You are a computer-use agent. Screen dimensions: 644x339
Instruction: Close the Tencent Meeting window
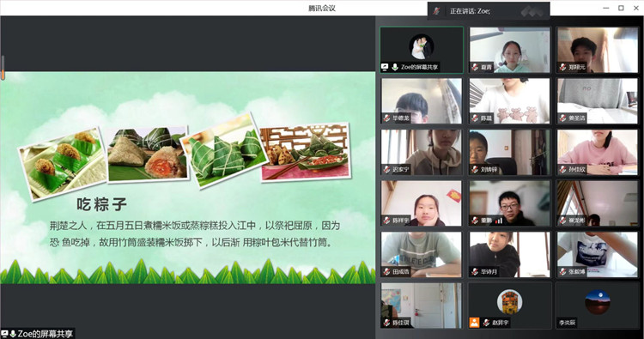tap(635, 9)
